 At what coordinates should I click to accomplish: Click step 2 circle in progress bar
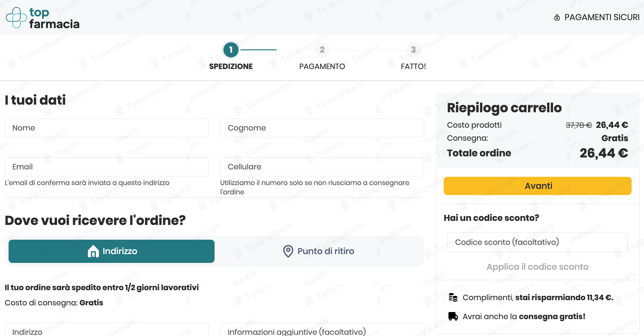pos(322,50)
